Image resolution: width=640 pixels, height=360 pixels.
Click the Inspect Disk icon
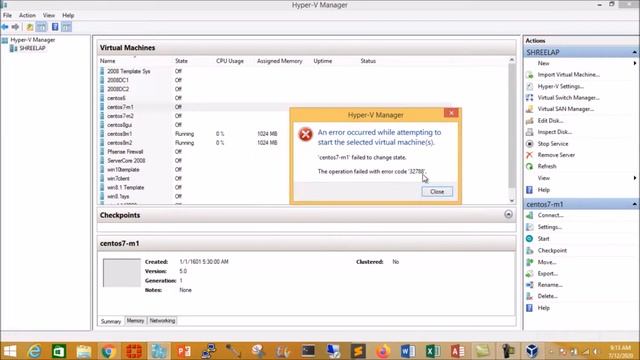coord(529,132)
